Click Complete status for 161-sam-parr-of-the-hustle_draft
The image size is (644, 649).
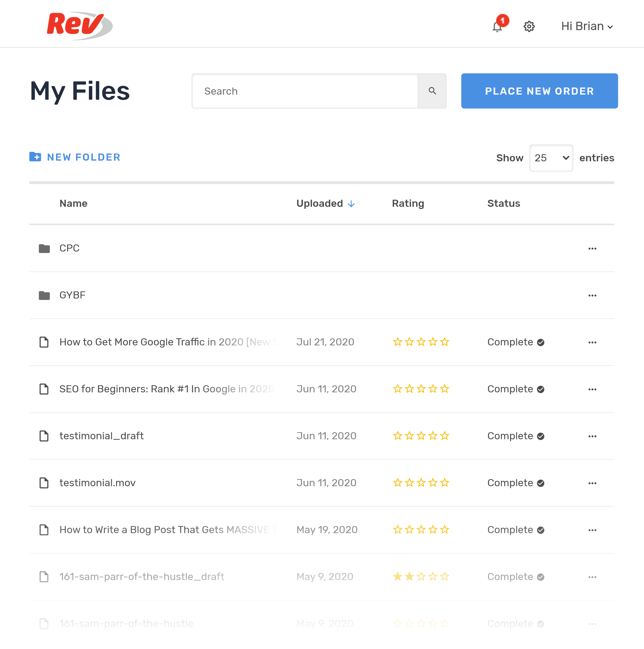(x=516, y=577)
